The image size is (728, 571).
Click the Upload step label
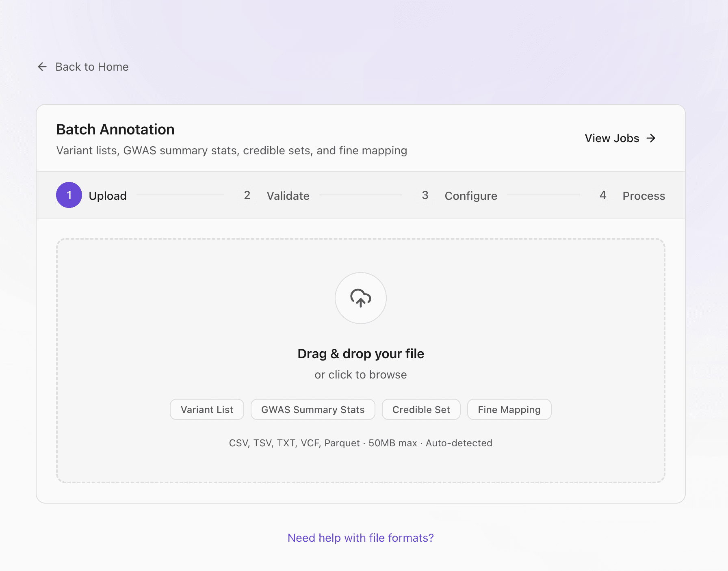tap(108, 196)
